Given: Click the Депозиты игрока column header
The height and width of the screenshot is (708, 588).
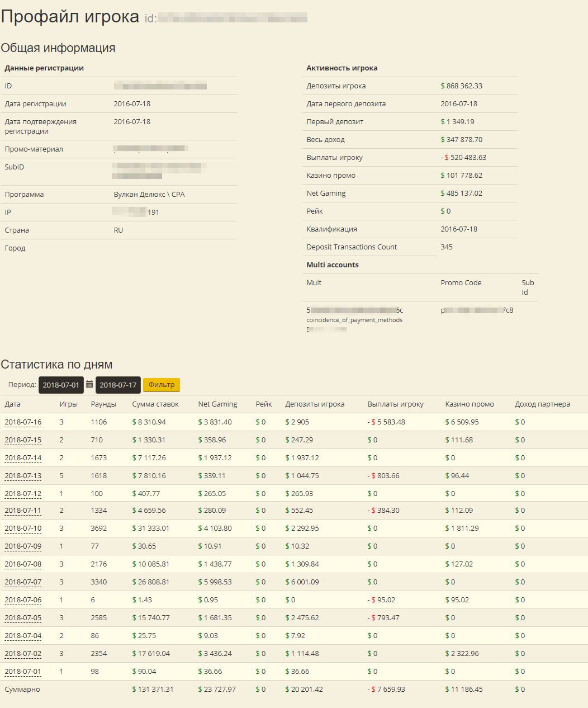Looking at the screenshot, I should pyautogui.click(x=315, y=404).
